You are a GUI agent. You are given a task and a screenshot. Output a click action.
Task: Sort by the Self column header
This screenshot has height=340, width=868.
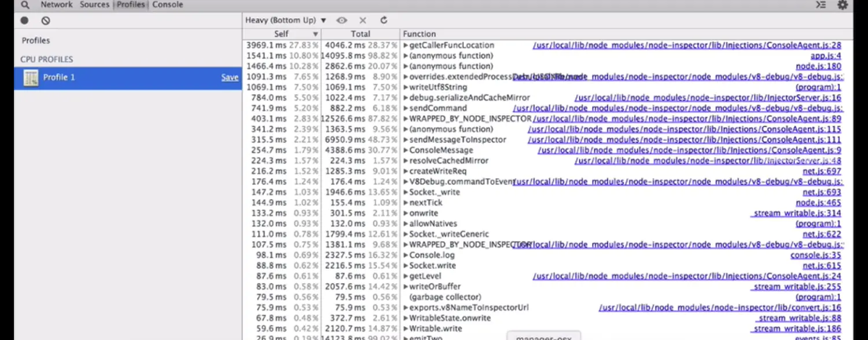pos(282,34)
